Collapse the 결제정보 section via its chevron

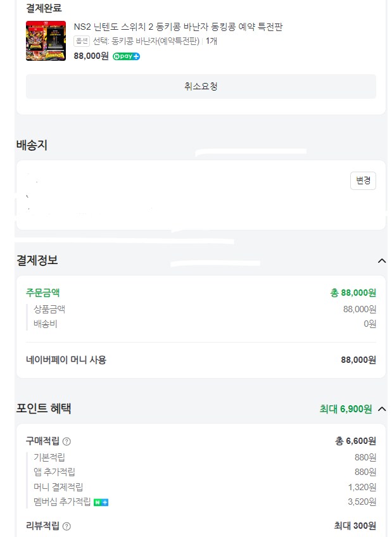[x=381, y=260]
